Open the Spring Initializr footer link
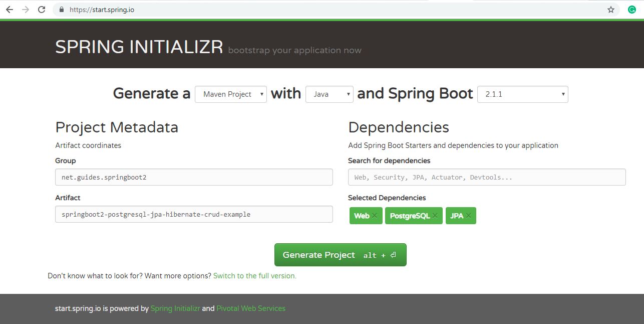 click(x=175, y=308)
